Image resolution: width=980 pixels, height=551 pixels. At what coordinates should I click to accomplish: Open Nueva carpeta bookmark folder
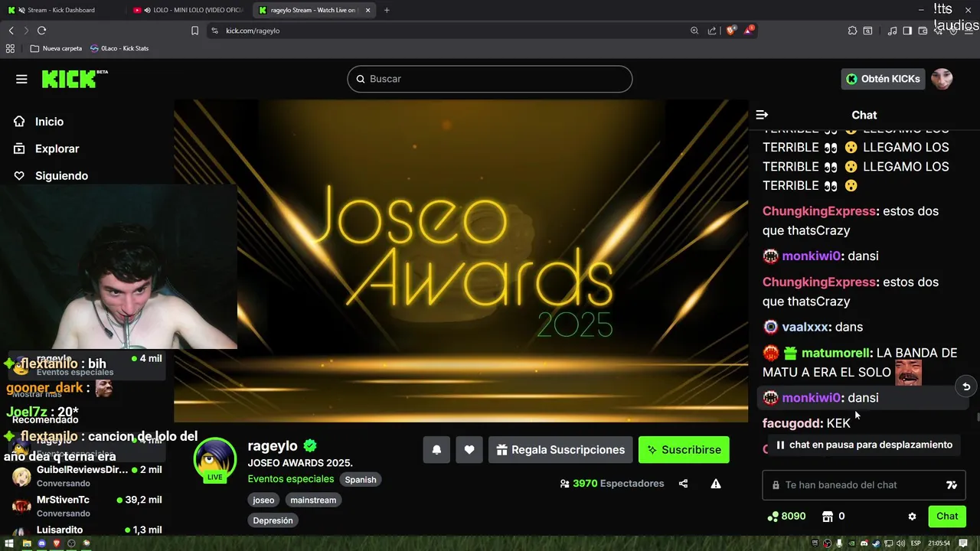click(56, 48)
